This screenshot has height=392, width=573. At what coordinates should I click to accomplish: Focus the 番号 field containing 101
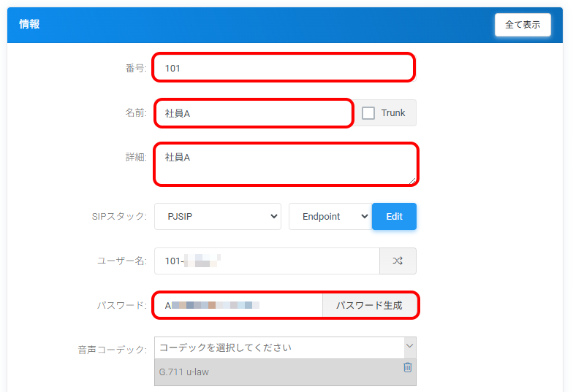pos(283,68)
